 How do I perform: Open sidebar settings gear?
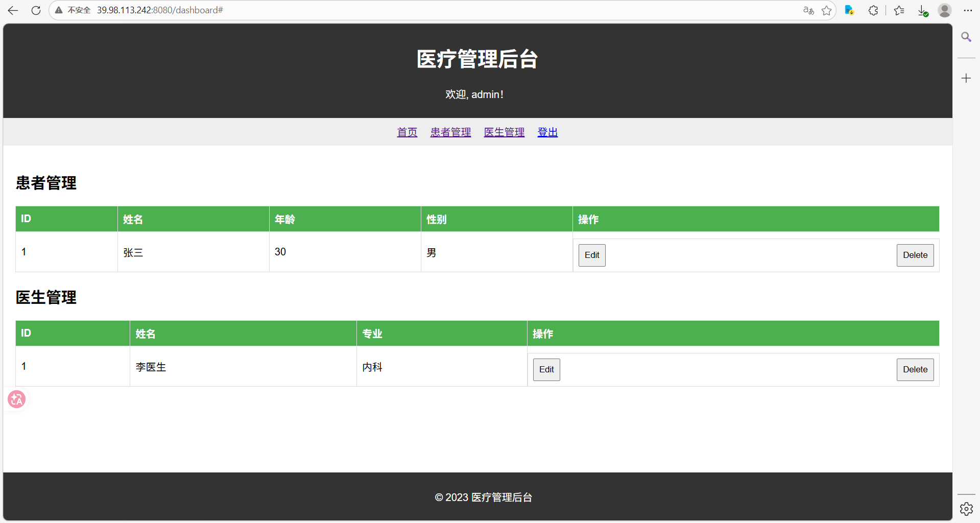click(966, 509)
